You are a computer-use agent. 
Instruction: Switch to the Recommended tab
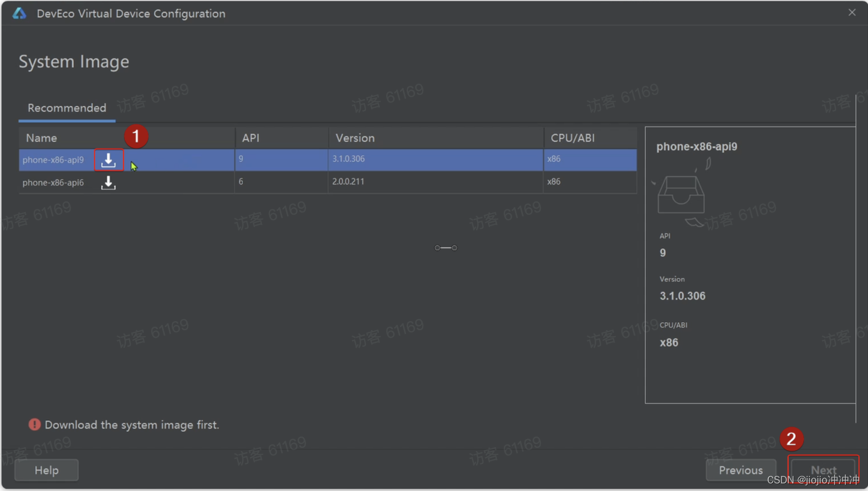pos(67,108)
